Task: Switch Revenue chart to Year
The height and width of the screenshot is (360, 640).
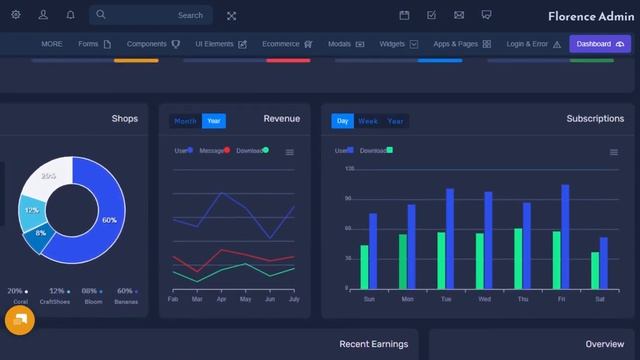Action: coord(214,121)
